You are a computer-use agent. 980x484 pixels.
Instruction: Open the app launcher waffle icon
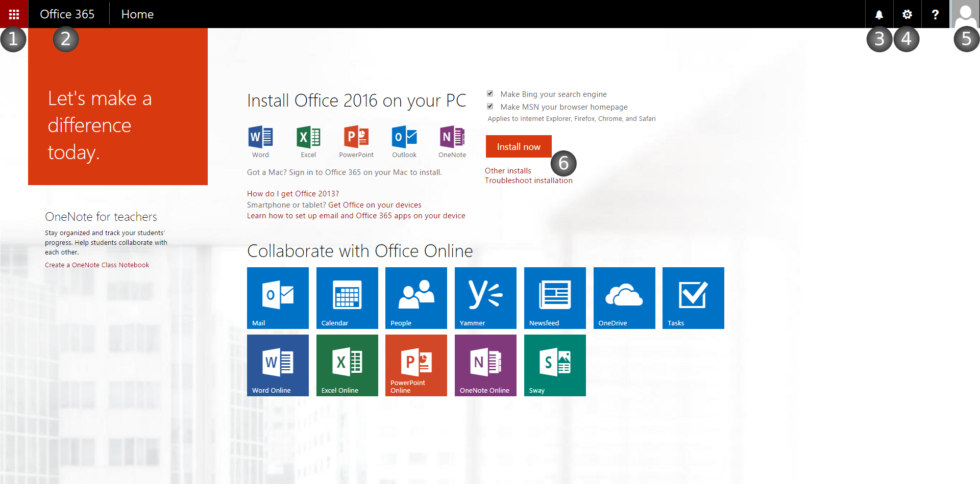pyautogui.click(x=14, y=14)
